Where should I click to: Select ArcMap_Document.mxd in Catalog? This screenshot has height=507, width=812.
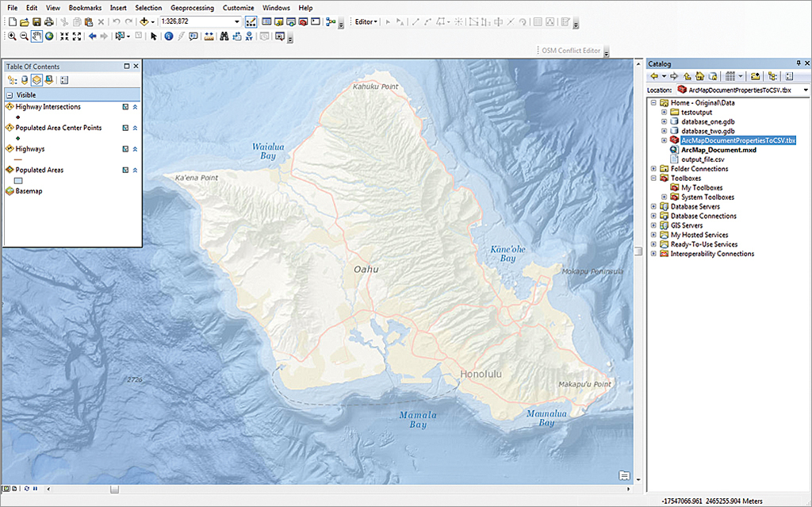(x=718, y=150)
